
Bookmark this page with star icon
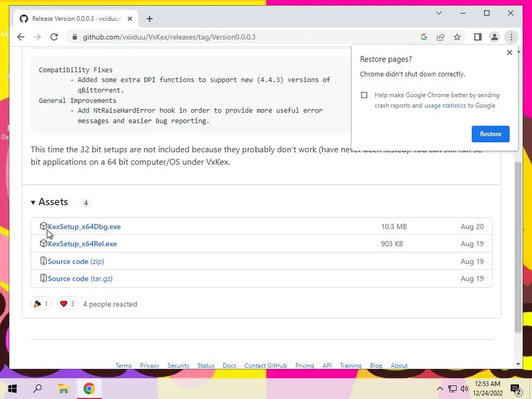point(457,37)
